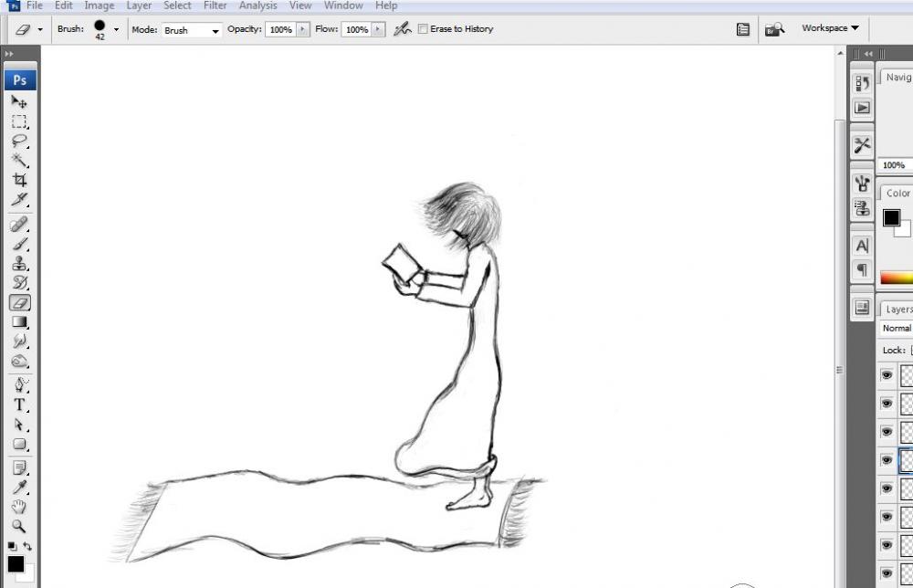Click the Flow 100% value field
The width and height of the screenshot is (913, 588).
(x=356, y=29)
